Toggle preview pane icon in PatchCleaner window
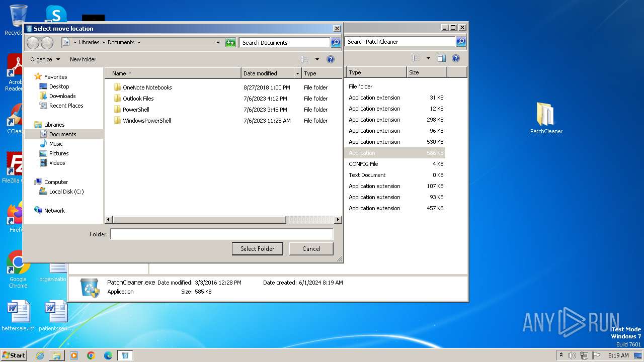 pos(441,58)
